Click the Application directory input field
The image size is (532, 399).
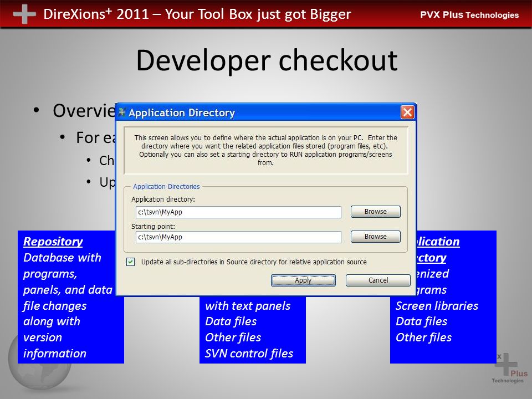(238, 212)
